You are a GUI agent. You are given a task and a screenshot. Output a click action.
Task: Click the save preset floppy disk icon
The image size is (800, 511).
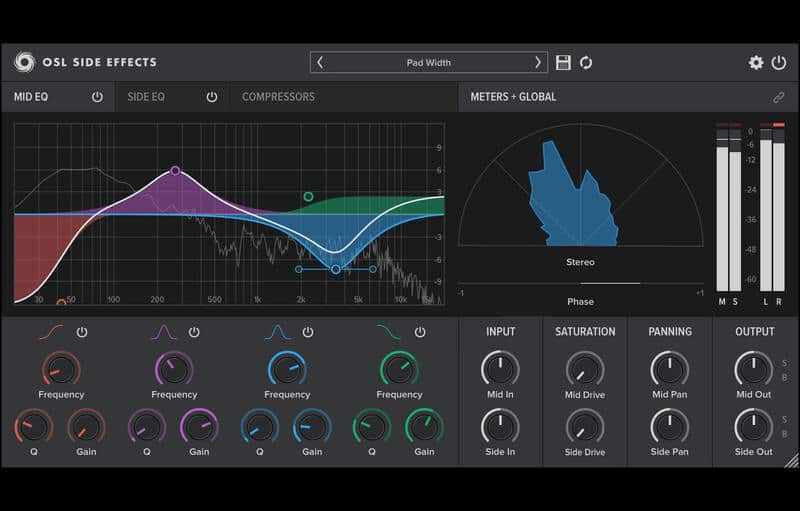coord(563,63)
